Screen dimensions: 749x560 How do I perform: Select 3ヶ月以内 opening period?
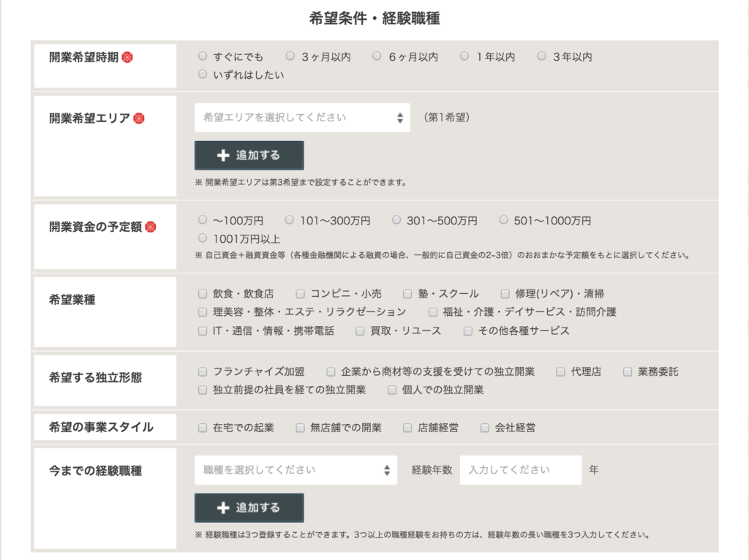click(290, 56)
